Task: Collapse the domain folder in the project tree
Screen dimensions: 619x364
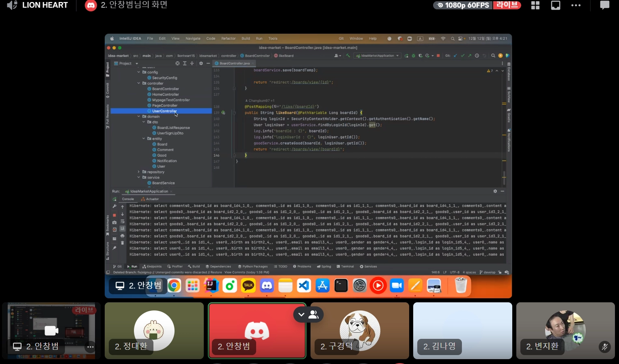Action: click(x=139, y=116)
